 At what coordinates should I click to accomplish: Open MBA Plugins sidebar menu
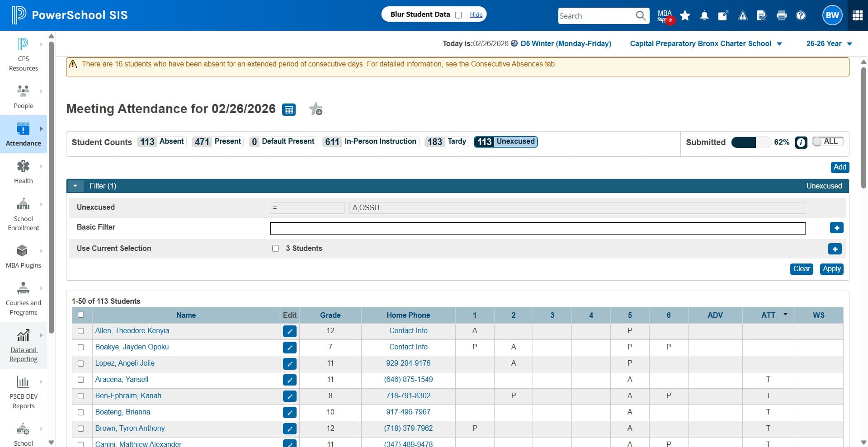click(x=24, y=256)
